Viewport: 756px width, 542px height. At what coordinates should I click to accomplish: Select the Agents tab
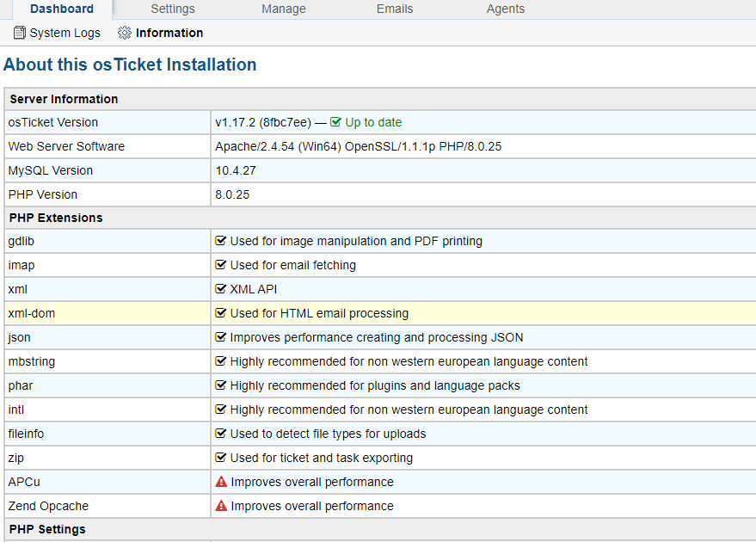pyautogui.click(x=506, y=9)
